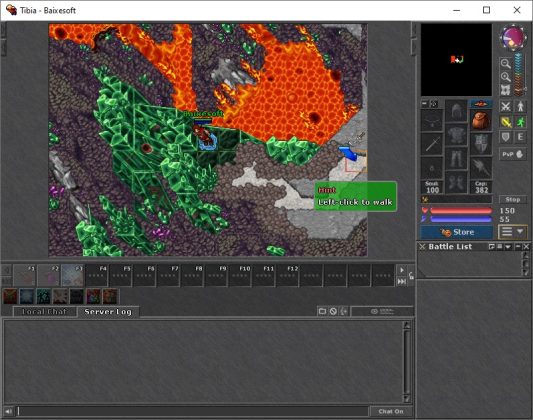Select the legs equipment slot
533x420 pixels.
coord(456,158)
